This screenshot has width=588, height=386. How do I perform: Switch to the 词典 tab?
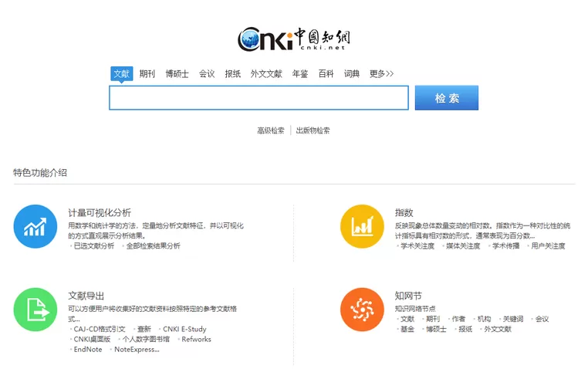tap(352, 74)
